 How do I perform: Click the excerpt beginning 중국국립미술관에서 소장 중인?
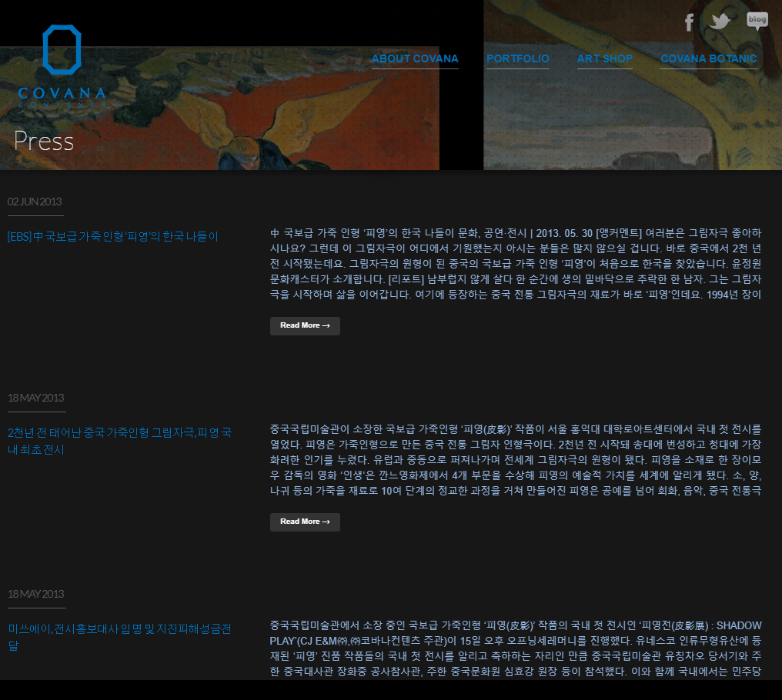[516, 648]
